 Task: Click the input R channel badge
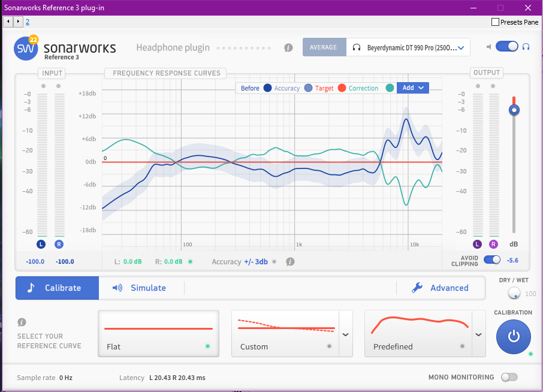tap(59, 244)
